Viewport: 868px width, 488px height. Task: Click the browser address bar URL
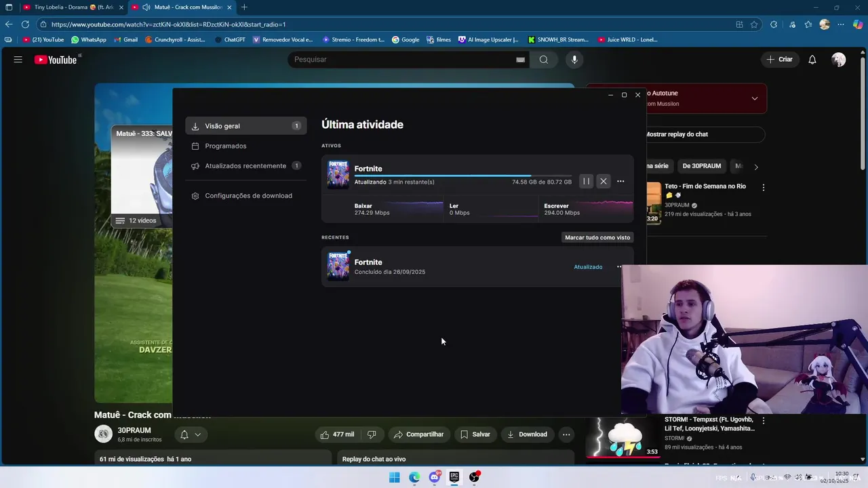168,24
